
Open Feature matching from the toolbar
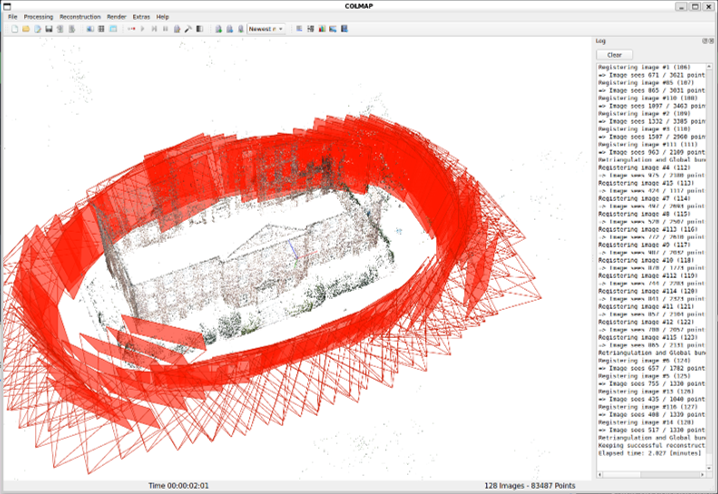[100, 29]
